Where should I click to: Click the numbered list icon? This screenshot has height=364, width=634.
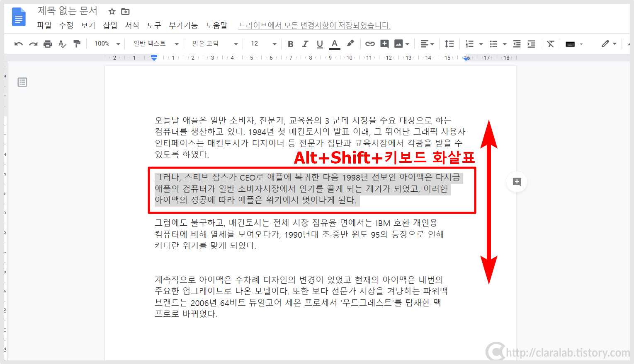(x=470, y=44)
